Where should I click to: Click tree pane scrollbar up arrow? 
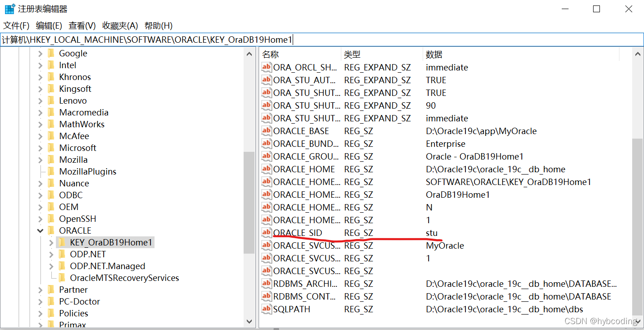click(249, 54)
